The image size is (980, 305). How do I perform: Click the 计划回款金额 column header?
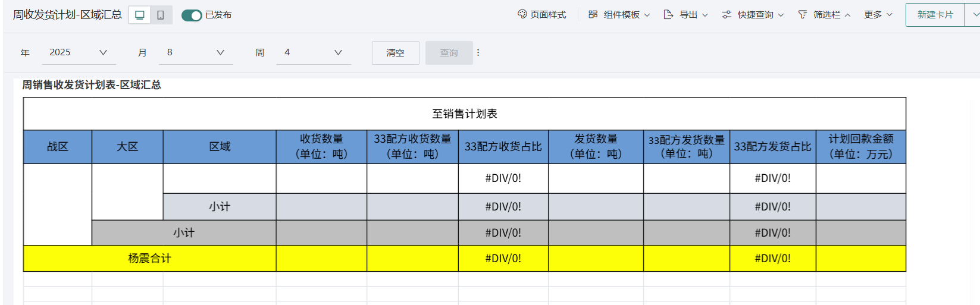click(x=861, y=147)
